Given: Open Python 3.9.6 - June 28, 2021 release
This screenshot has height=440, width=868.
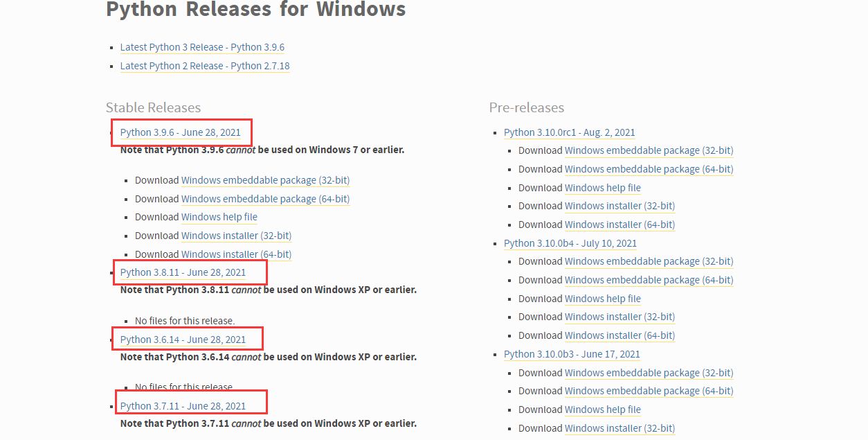Looking at the screenshot, I should (181, 132).
